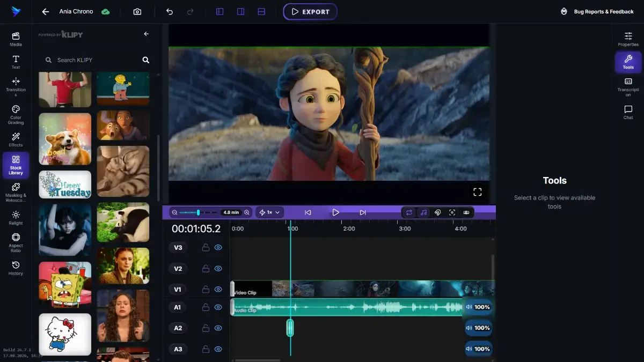Screen dimensions: 644x362
Task: Toggle the music note audio option
Action: click(423, 212)
